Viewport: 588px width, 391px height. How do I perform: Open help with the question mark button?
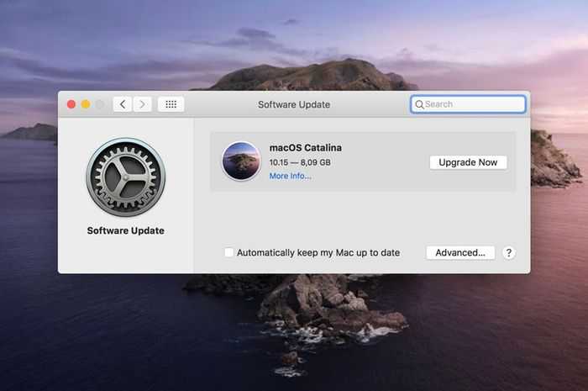point(509,252)
